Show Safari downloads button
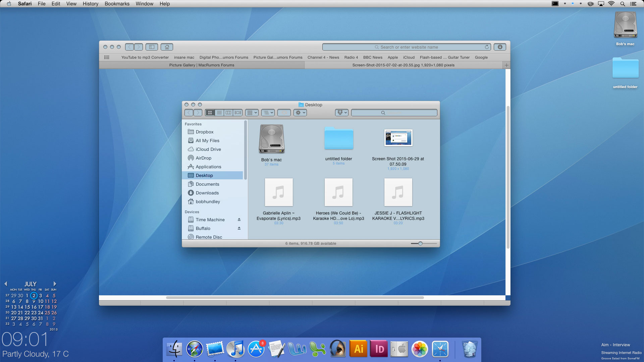 pyautogui.click(x=500, y=47)
